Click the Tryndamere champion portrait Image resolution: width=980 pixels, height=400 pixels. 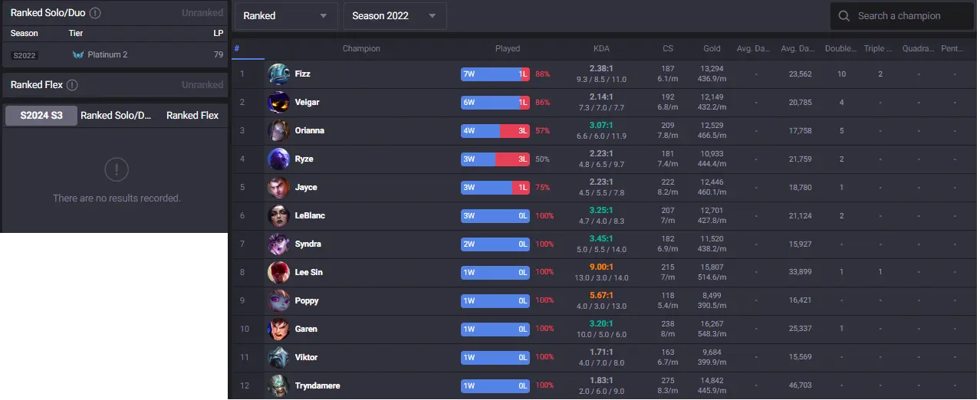278,385
